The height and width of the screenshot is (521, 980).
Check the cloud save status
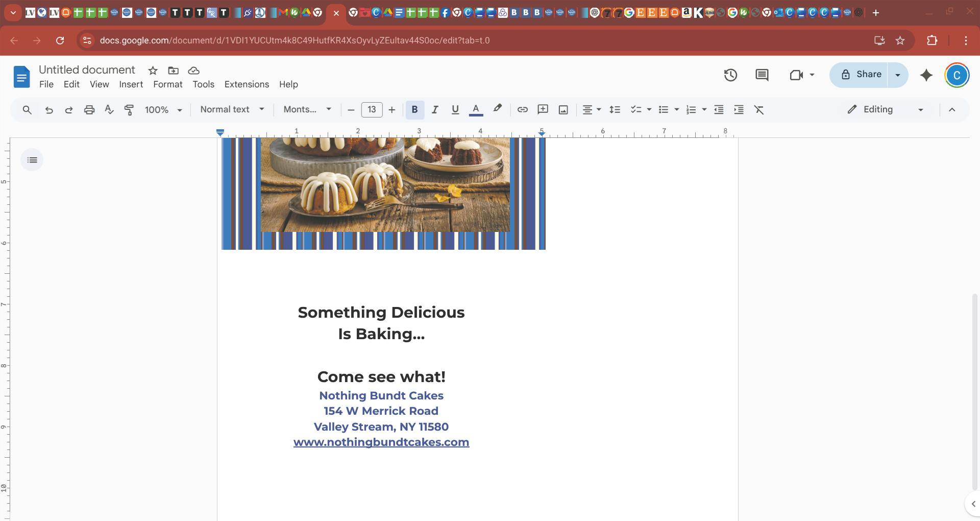pos(193,70)
